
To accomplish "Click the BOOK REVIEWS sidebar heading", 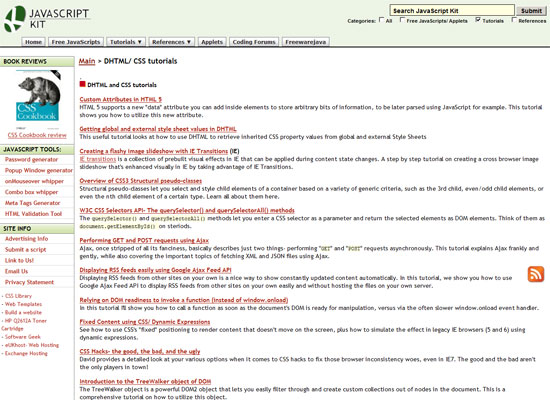I will 37,61.
